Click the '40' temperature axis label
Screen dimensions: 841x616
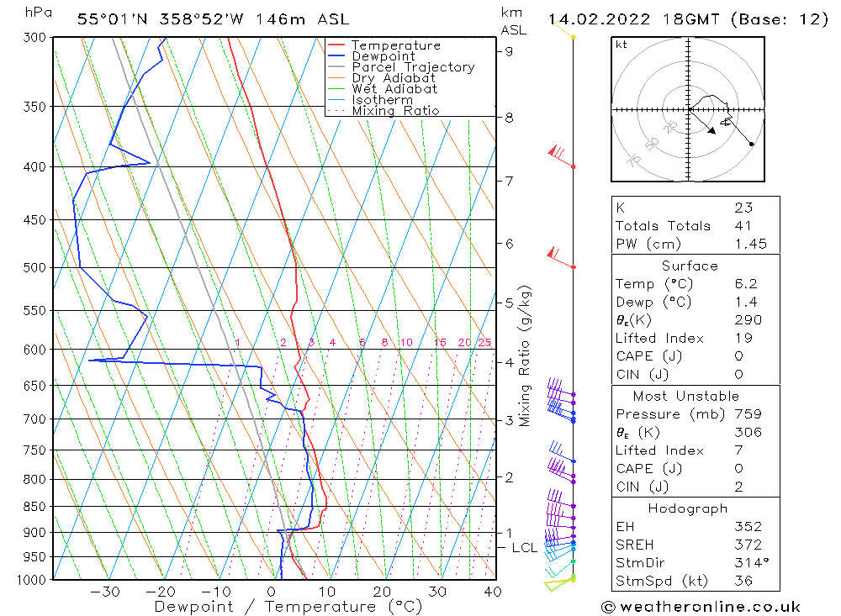(492, 592)
